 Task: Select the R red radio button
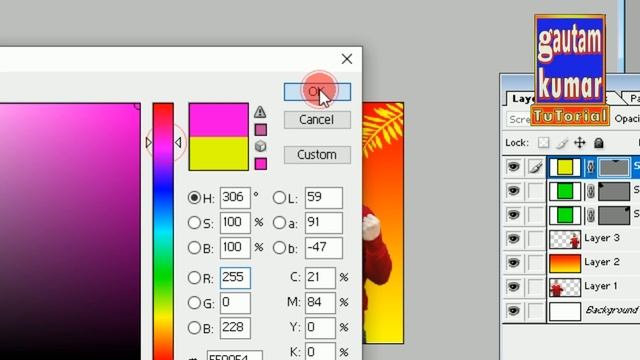194,278
